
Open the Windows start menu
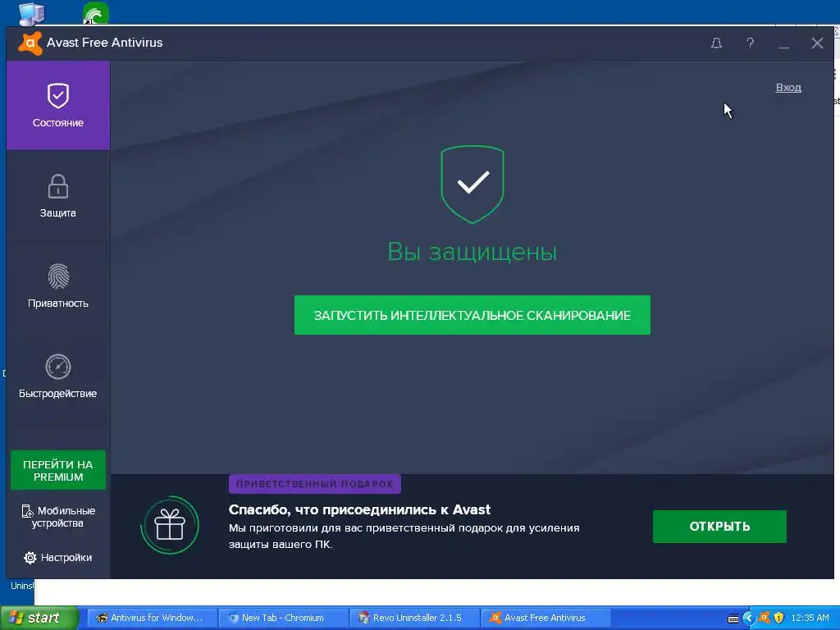39,618
